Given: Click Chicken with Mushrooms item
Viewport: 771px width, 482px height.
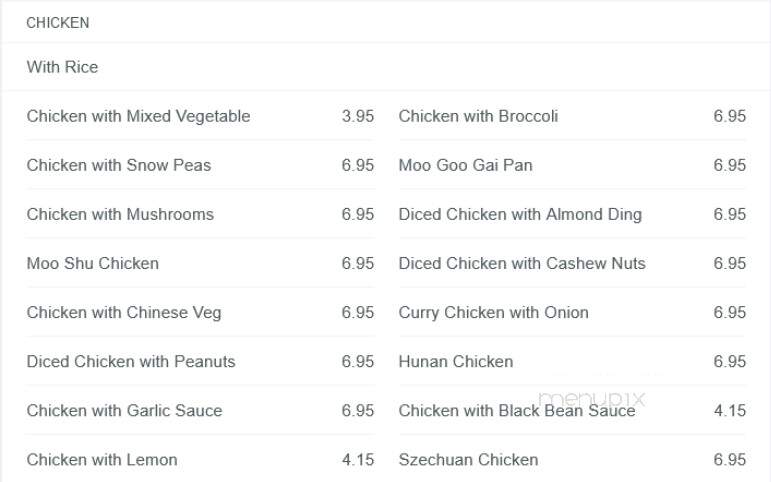Looking at the screenshot, I should coord(120,214).
